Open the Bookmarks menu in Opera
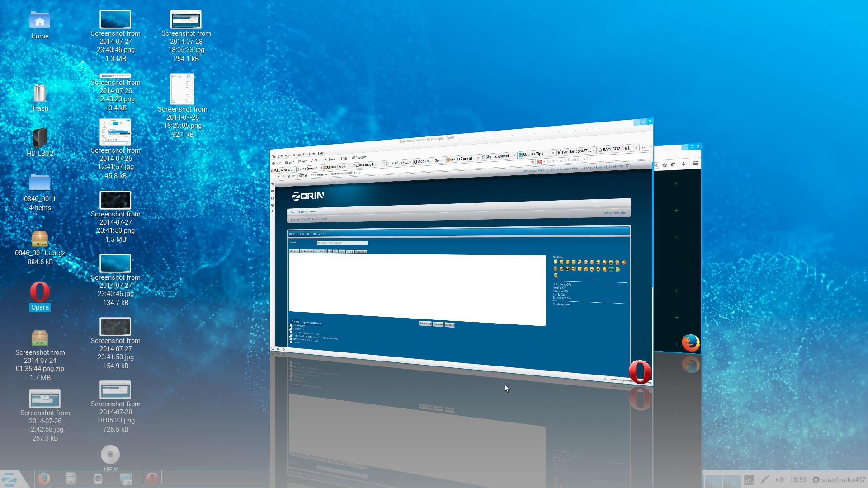This screenshot has width=868, height=488. pos(299,155)
